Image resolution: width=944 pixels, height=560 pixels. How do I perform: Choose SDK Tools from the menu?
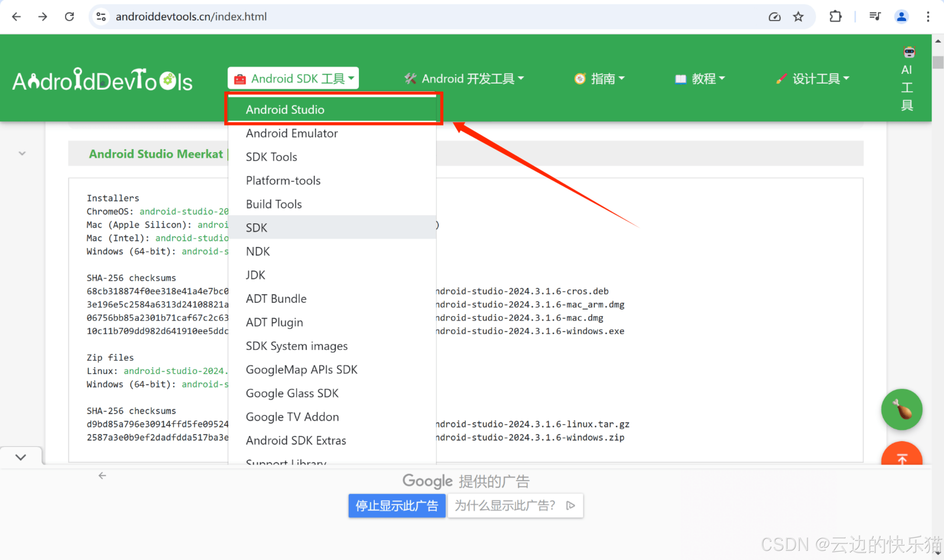coord(332,157)
